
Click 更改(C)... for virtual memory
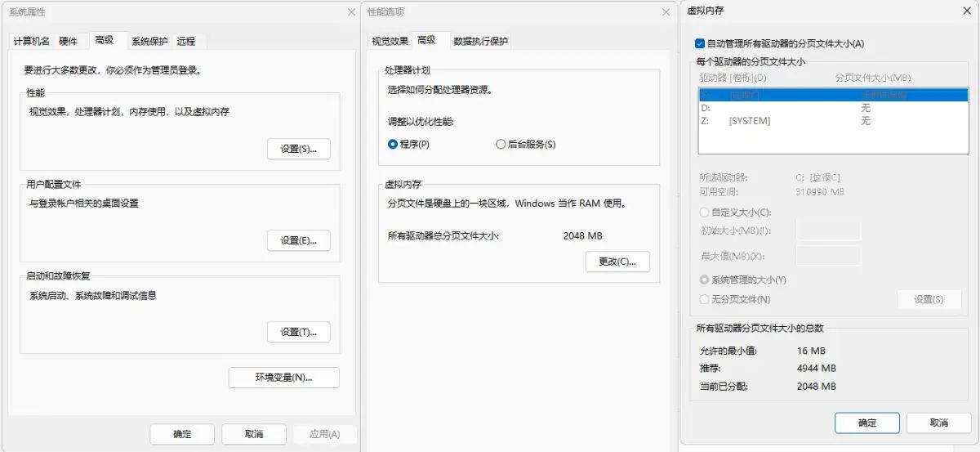click(x=617, y=262)
